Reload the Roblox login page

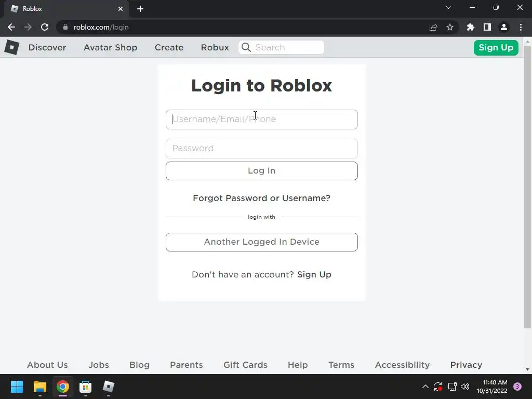point(45,27)
